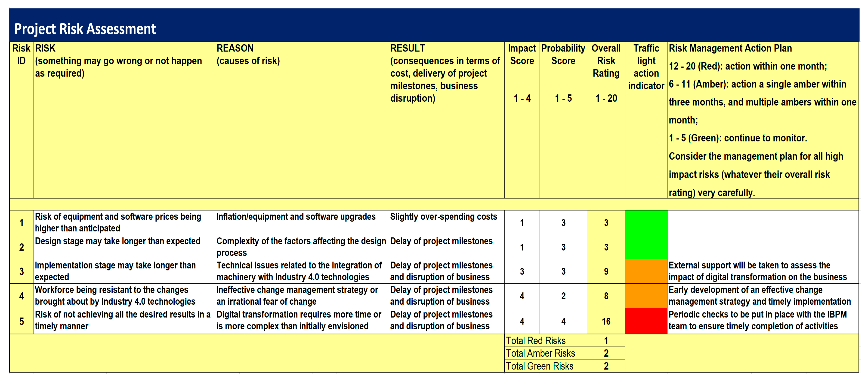This screenshot has height=382, width=868.
Task: Select overall risk rating 16 cell
Action: [x=606, y=321]
